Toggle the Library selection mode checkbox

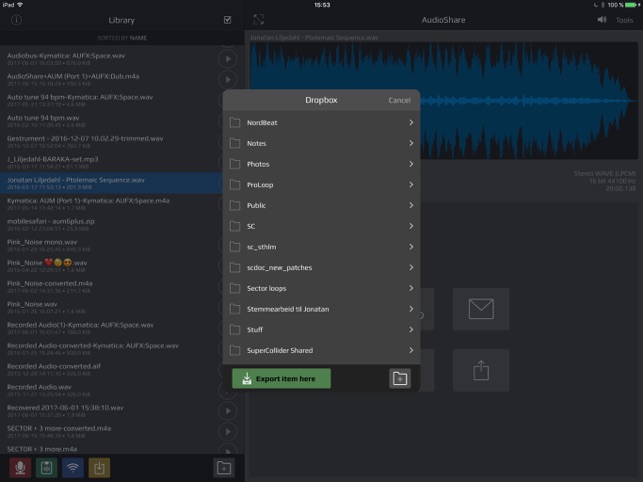pos(228,20)
